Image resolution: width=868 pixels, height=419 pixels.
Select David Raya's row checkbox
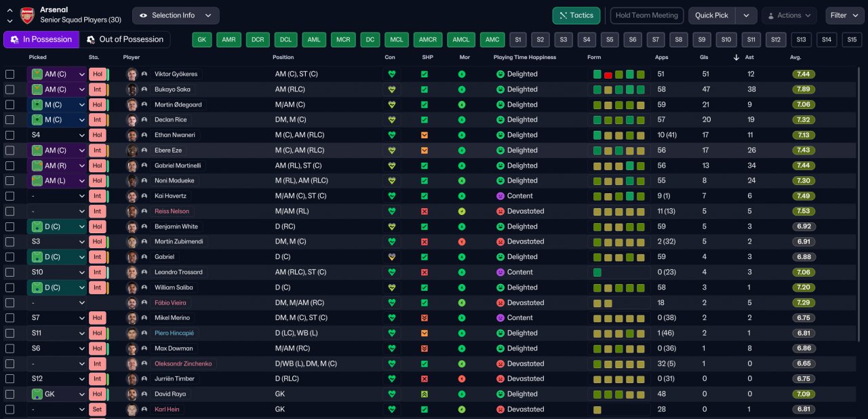coord(9,394)
